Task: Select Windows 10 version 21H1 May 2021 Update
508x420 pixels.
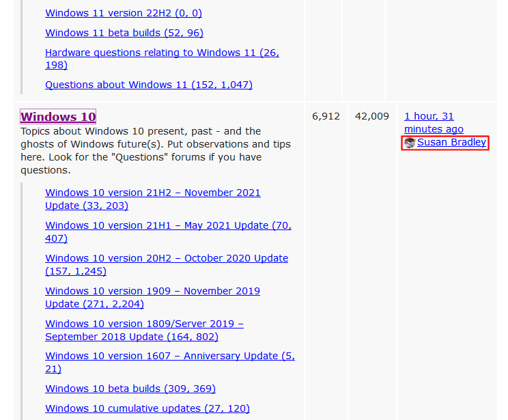Action: click(167, 226)
